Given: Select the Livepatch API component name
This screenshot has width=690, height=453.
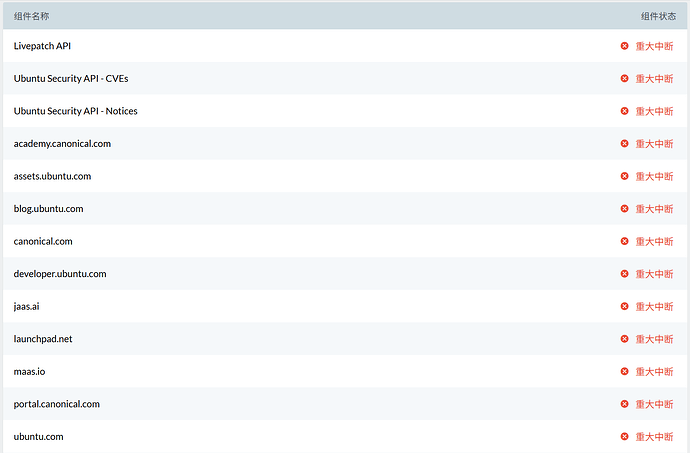Looking at the screenshot, I should [42, 46].
